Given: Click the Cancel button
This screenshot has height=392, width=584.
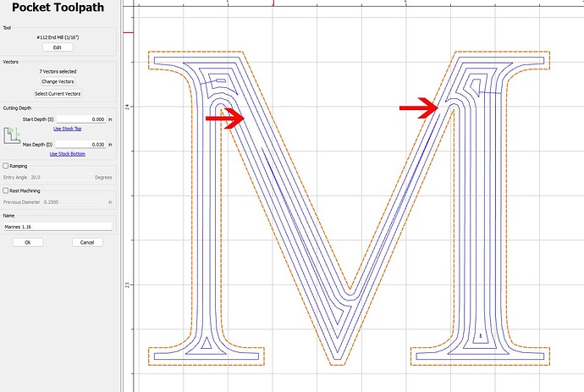Looking at the screenshot, I should coord(87,243).
